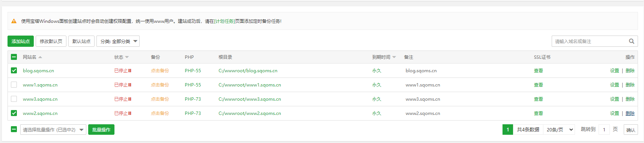Open root directory C:/wwwroot/blog.sqoms.cn

[248, 71]
